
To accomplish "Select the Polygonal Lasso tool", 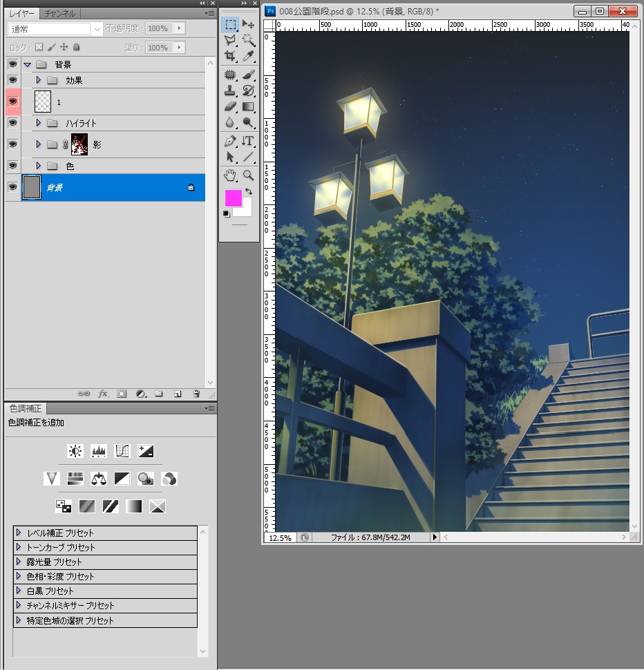I will (x=230, y=40).
